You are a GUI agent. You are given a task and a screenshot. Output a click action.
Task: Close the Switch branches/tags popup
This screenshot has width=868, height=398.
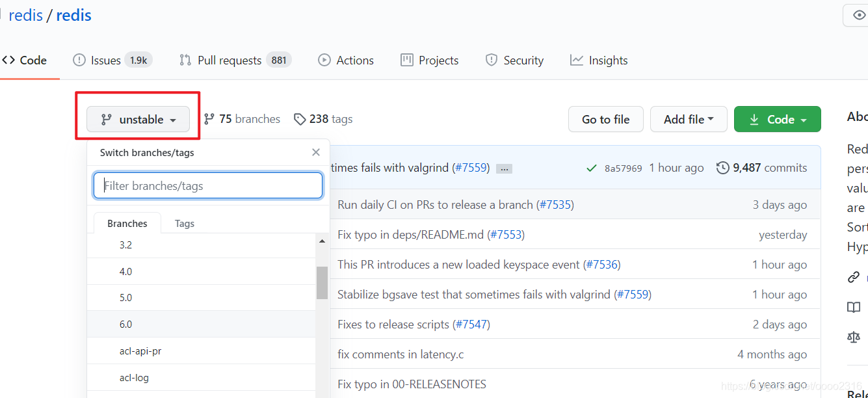(316, 152)
